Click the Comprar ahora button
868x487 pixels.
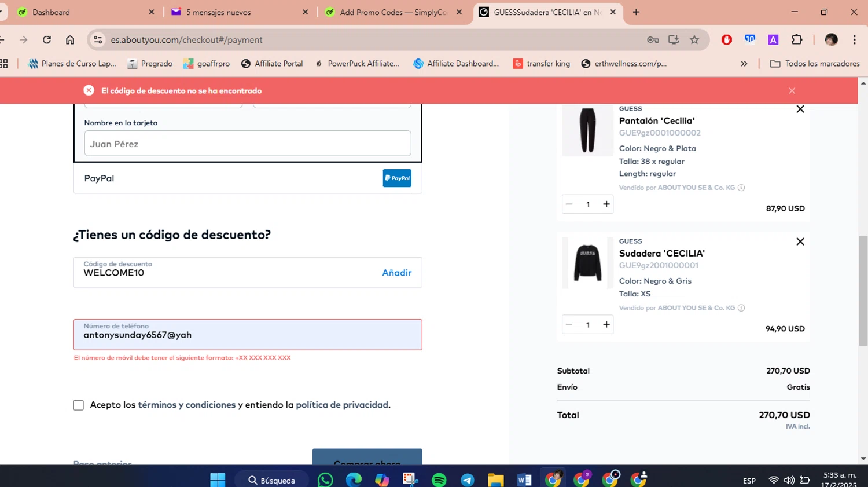367,457
